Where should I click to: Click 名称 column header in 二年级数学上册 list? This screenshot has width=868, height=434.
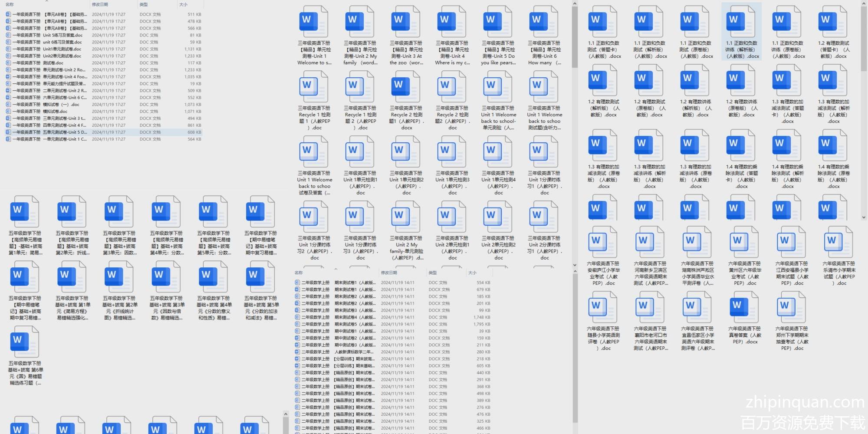coord(299,273)
